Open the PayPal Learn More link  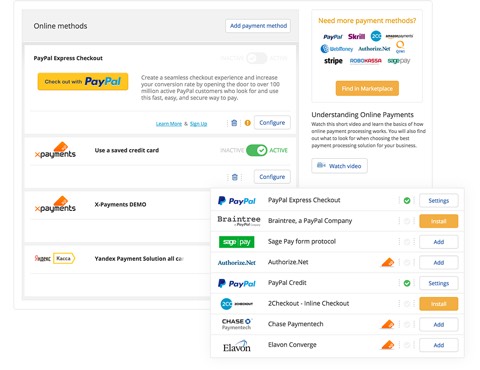pos(169,124)
